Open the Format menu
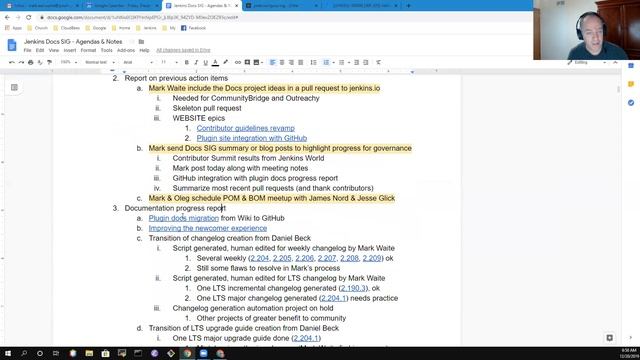 [88, 50]
